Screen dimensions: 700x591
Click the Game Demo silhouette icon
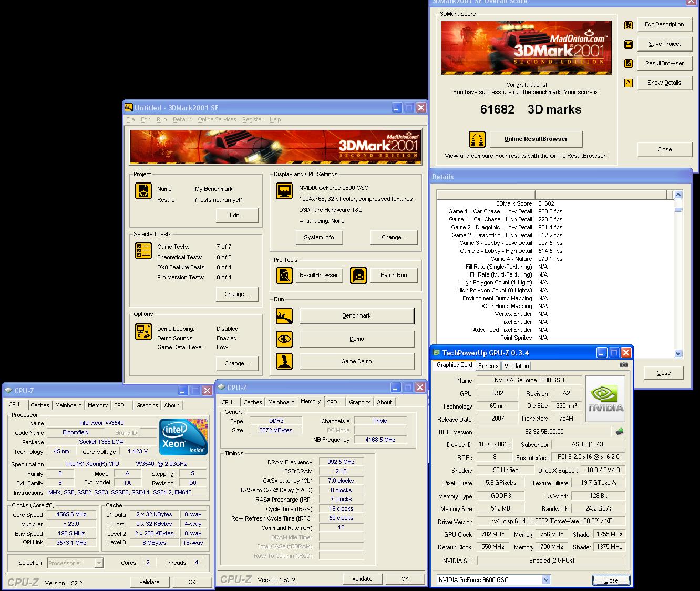(x=284, y=361)
